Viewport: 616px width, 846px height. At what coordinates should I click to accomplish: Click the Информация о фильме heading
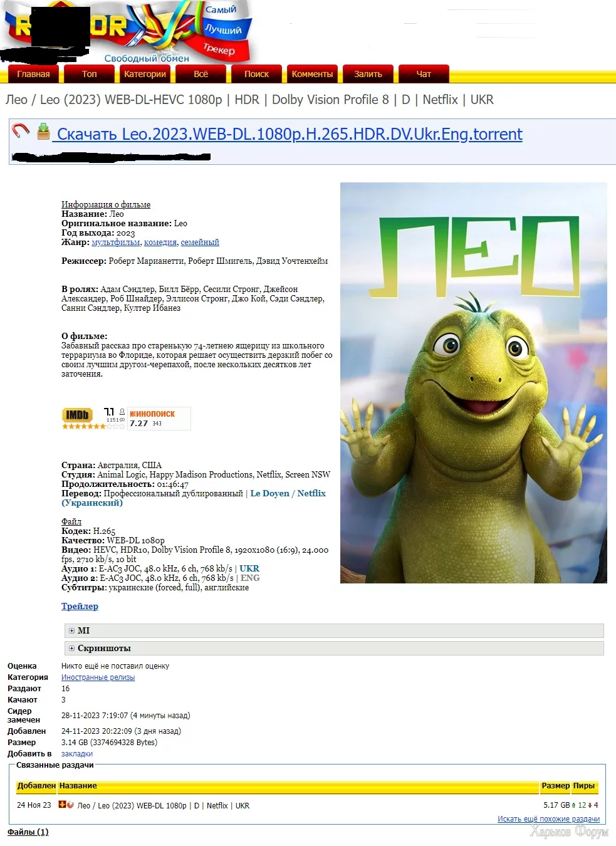tap(106, 204)
